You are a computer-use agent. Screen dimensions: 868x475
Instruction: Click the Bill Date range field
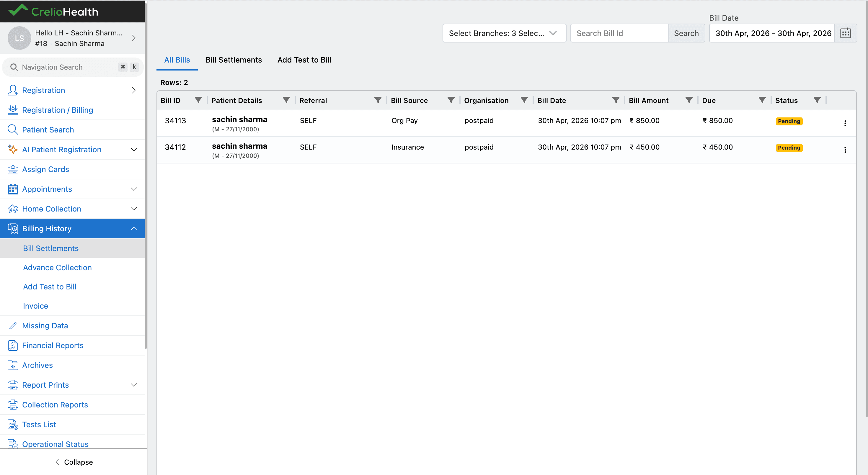pyautogui.click(x=772, y=33)
